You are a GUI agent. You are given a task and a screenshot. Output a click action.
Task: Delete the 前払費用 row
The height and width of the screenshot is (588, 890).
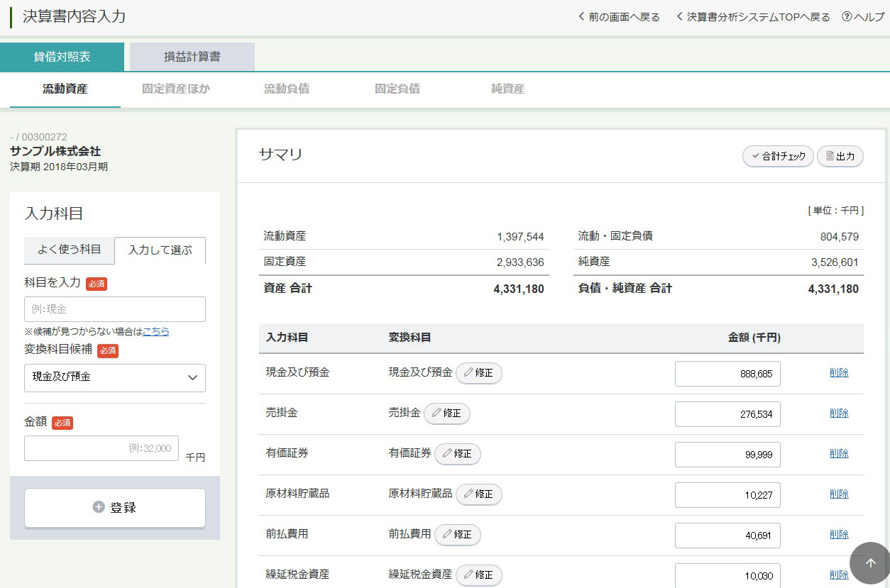[839, 534]
